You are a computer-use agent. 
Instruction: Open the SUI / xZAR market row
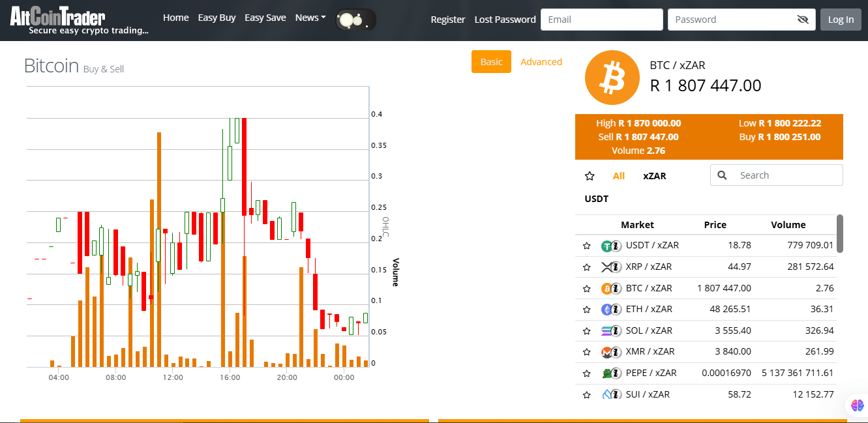(706, 395)
